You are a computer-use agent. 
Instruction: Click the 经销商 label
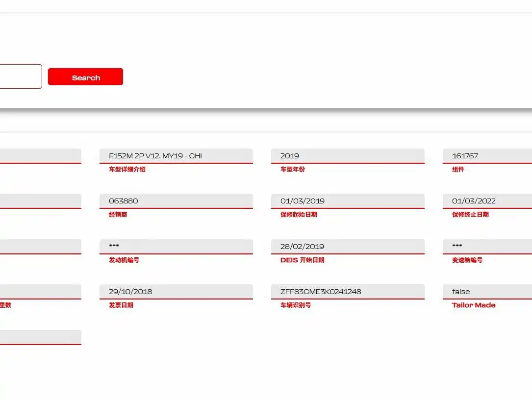point(118,214)
